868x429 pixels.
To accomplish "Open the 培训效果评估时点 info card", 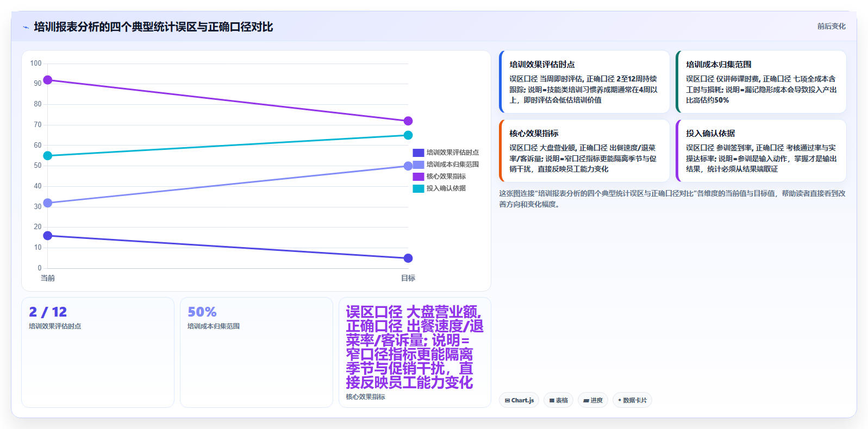I will [x=584, y=82].
